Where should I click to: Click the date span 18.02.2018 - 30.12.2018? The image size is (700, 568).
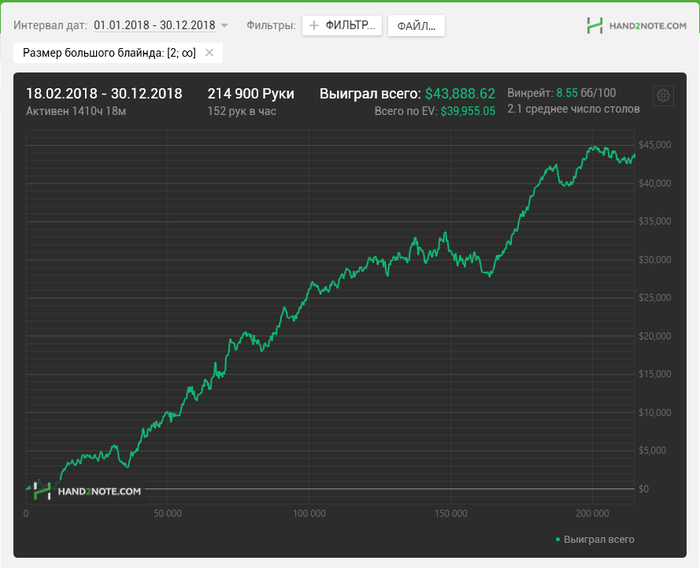click(104, 94)
